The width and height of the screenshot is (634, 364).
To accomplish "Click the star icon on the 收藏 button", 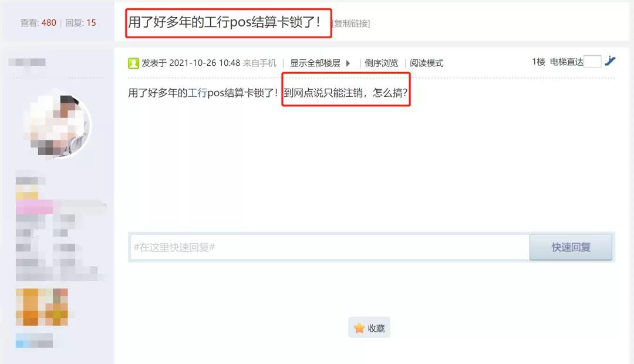I will click(x=359, y=328).
